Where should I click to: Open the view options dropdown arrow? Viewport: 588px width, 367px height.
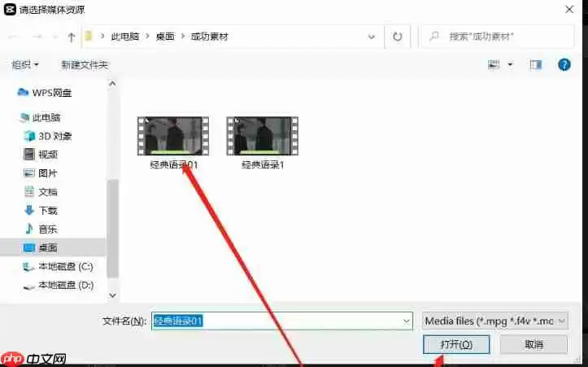click(x=510, y=65)
